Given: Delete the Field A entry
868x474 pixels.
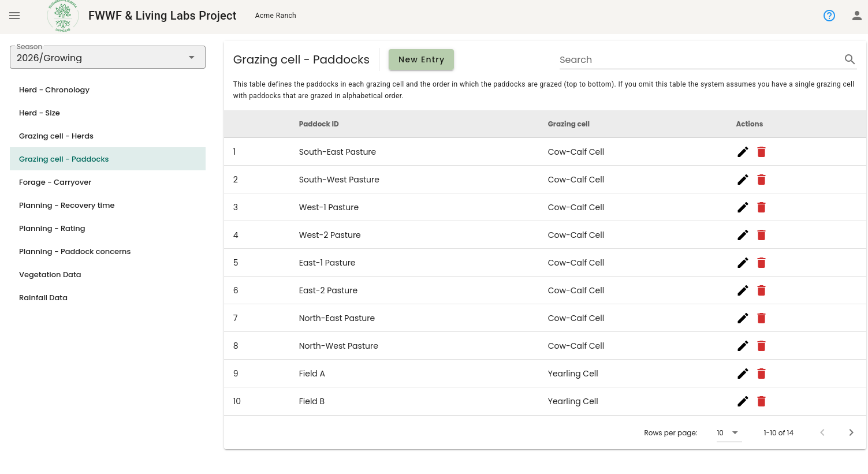Looking at the screenshot, I should [x=761, y=374].
